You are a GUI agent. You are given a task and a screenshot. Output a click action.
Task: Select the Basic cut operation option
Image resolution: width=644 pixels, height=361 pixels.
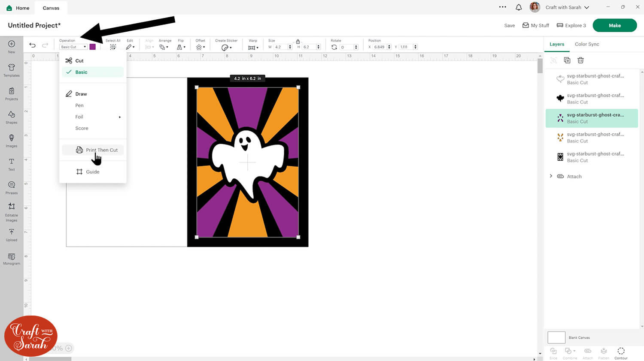(x=81, y=72)
